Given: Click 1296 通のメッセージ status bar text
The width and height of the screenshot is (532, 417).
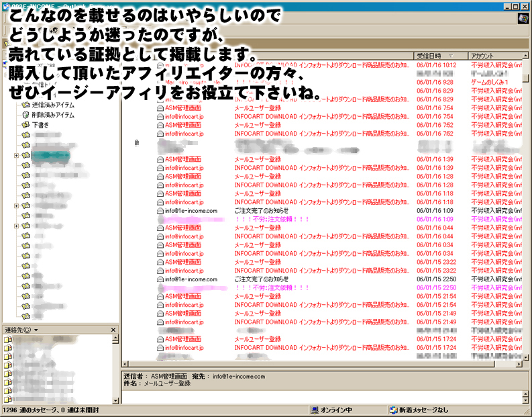Looking at the screenshot, I should (x=50, y=410).
